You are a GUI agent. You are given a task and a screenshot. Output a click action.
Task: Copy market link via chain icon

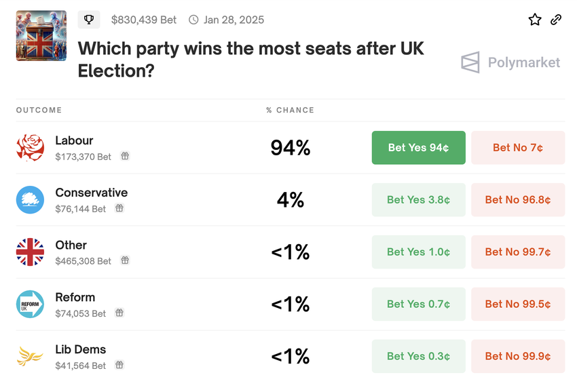coord(556,20)
